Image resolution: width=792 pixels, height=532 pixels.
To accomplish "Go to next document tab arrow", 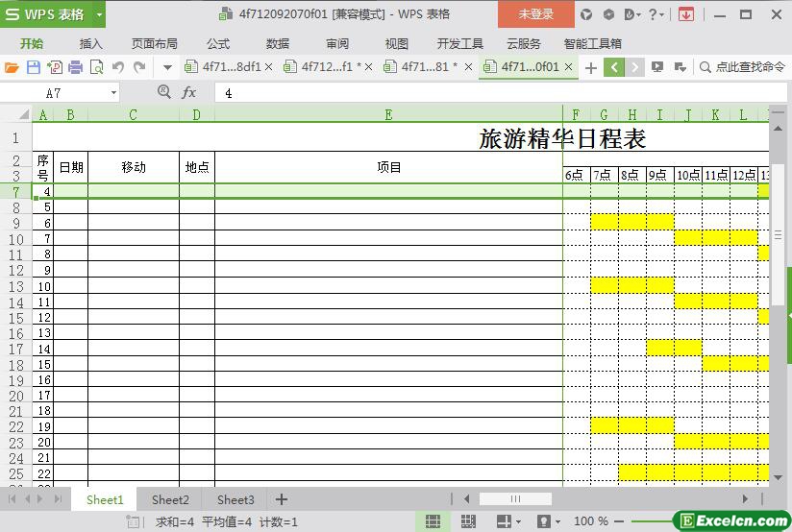I will pos(635,66).
